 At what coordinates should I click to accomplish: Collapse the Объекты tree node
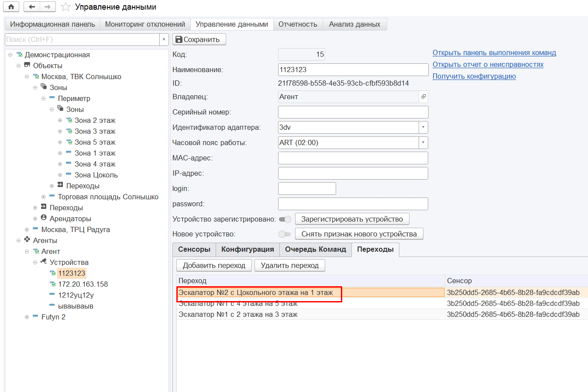click(18, 66)
